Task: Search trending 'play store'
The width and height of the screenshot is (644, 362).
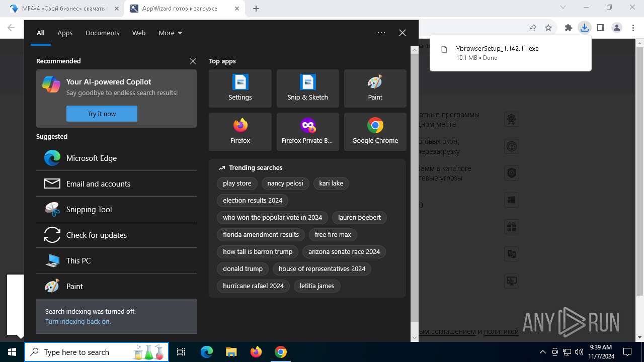Action: point(237,183)
